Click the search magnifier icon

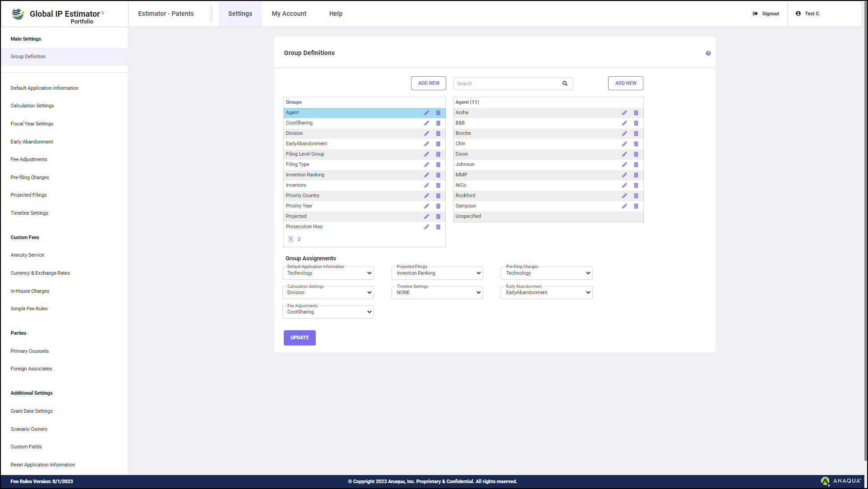click(565, 83)
